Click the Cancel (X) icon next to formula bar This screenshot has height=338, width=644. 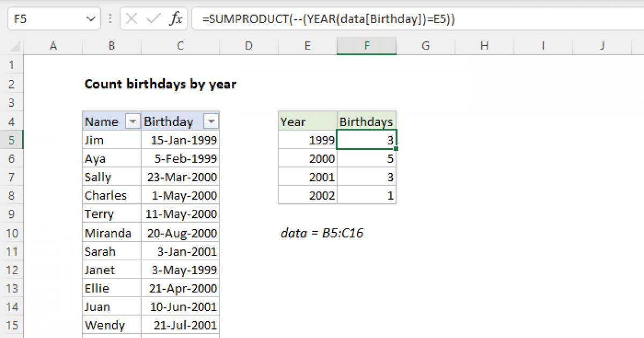130,18
